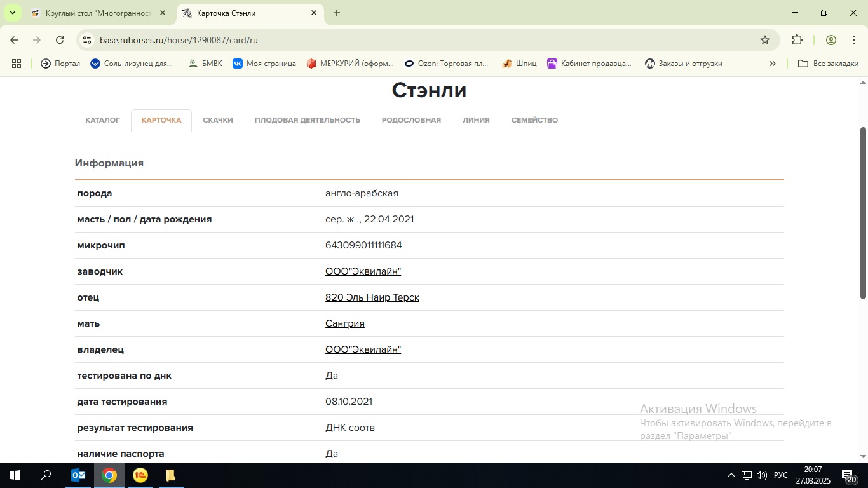Open sire link 820 Эль Наир Терск

[x=372, y=297]
